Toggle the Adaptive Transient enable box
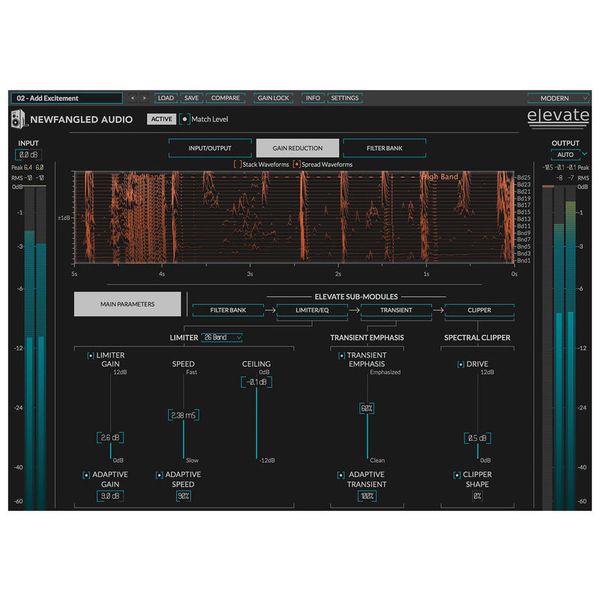This screenshot has height=600, width=600. (x=341, y=475)
